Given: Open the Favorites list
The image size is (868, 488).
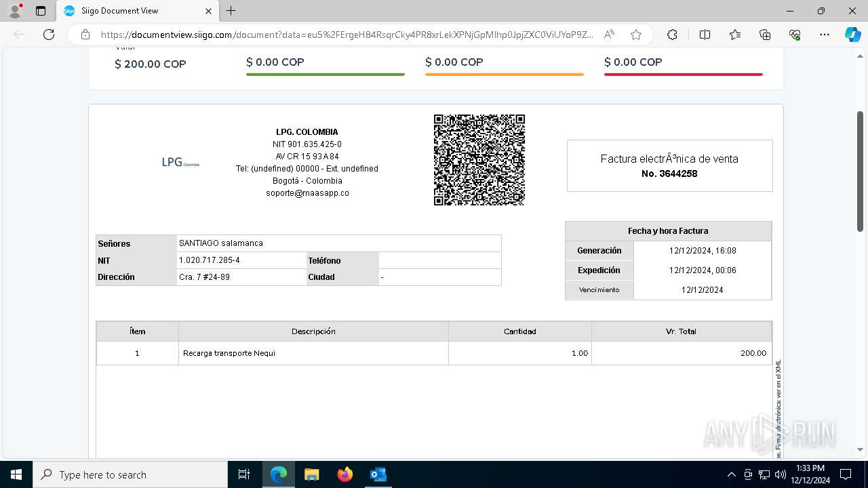Looking at the screenshot, I should coord(735,35).
